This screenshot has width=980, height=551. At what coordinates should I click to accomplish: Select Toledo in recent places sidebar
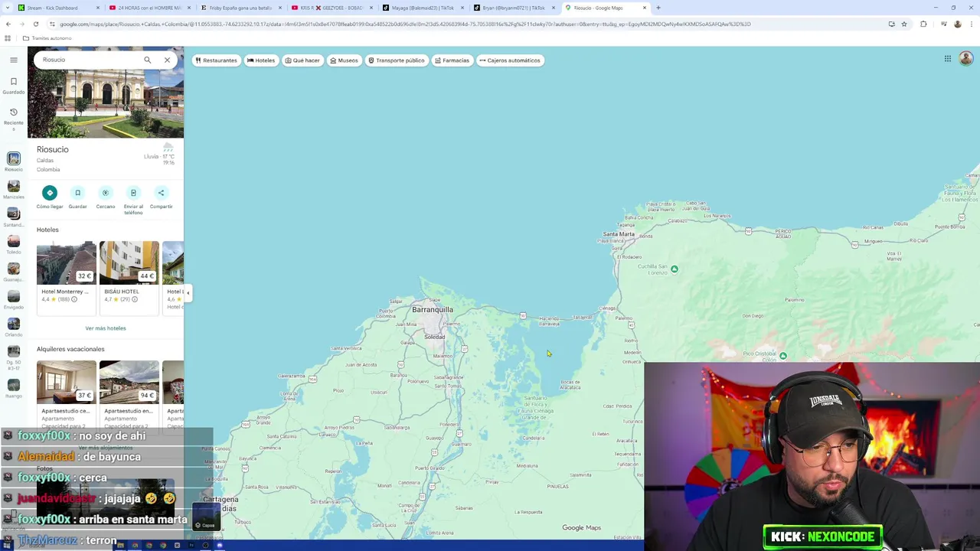click(13, 244)
